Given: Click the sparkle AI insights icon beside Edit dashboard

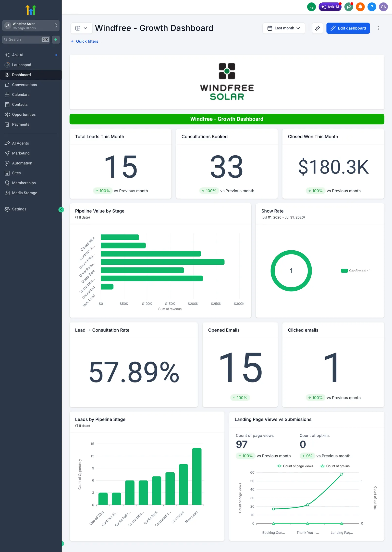Looking at the screenshot, I should (318, 28).
